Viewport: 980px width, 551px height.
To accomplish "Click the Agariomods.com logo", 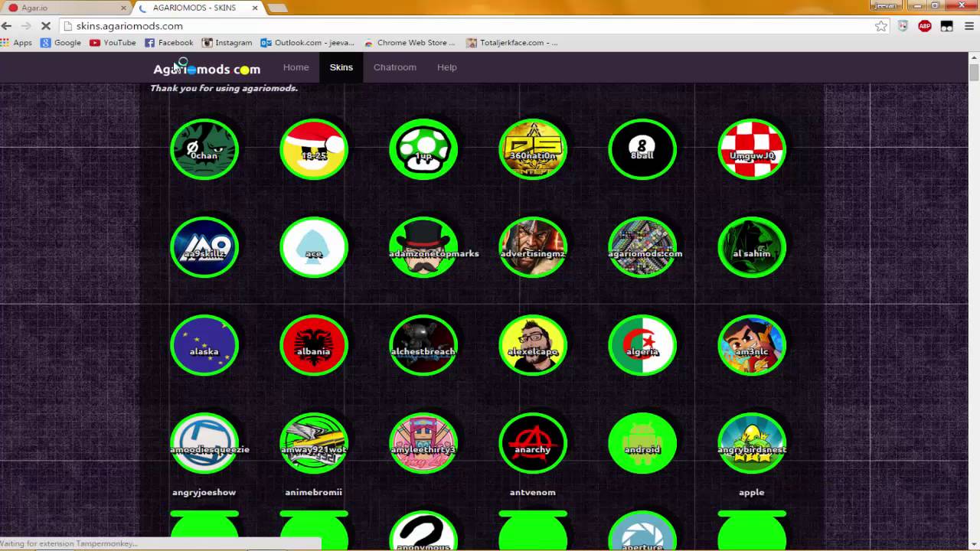I will click(207, 69).
